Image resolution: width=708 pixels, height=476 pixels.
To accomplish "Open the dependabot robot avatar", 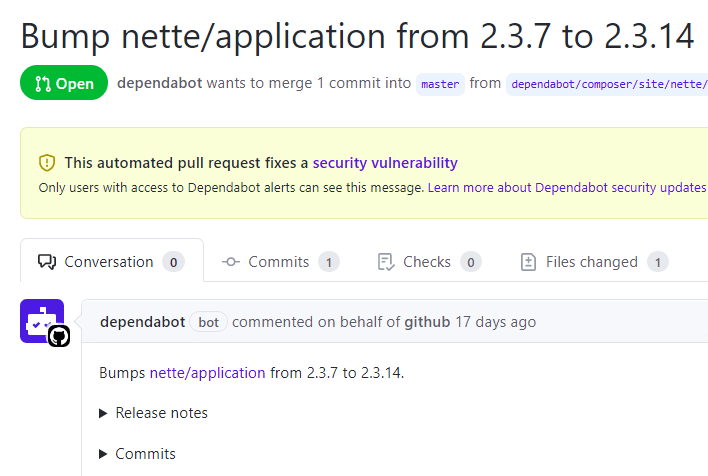I will coord(41,320).
